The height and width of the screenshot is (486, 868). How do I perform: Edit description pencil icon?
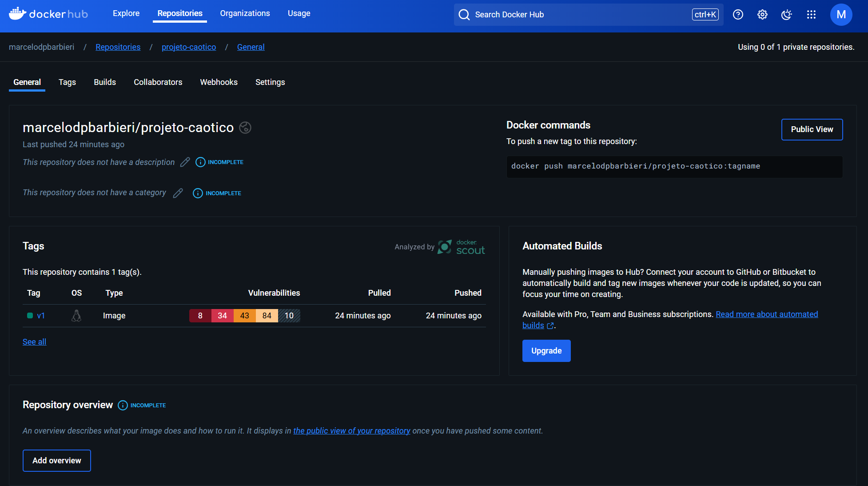(x=185, y=162)
